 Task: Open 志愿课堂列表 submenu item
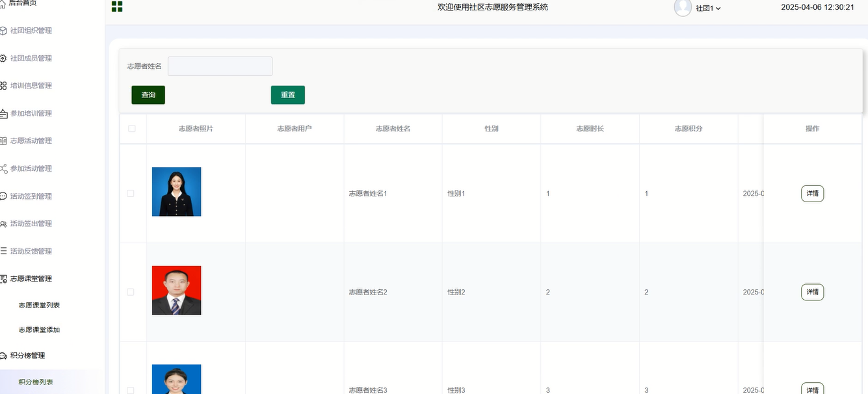[39, 305]
